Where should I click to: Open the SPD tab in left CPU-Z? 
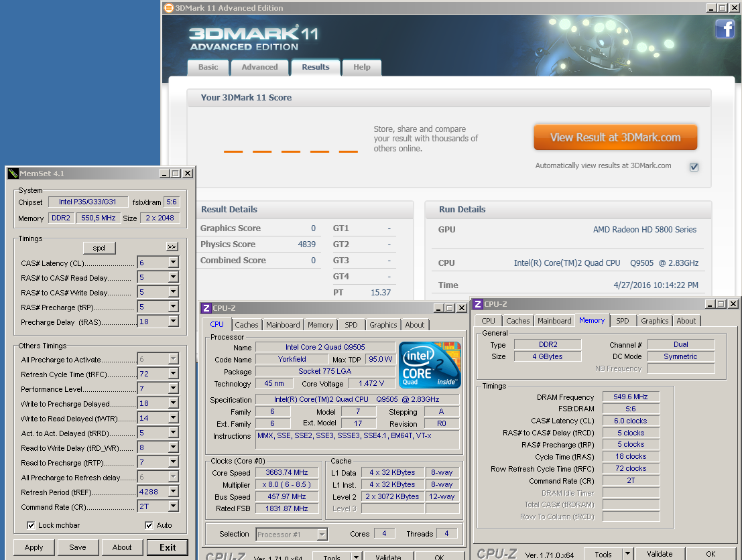351,325
